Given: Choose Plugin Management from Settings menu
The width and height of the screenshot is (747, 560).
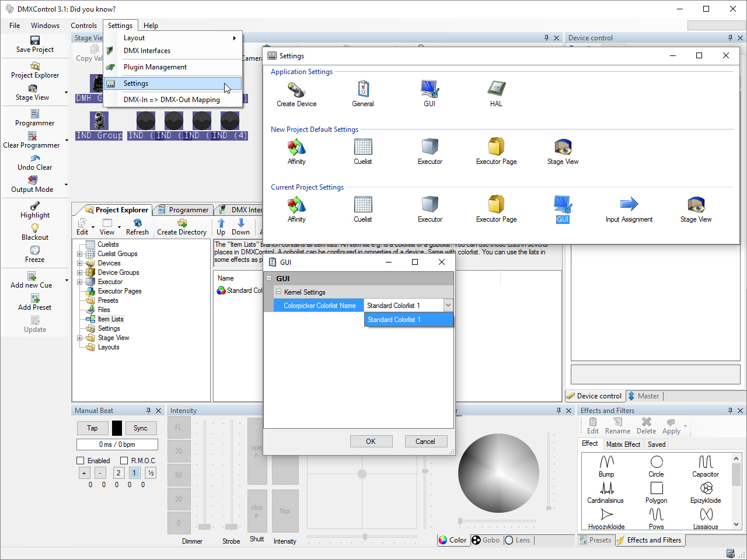Looking at the screenshot, I should click(155, 67).
